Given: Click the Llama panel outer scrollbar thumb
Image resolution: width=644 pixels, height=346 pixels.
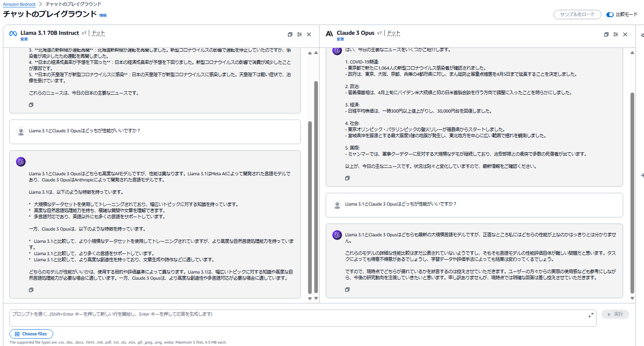Looking at the screenshot, I should click(316, 188).
